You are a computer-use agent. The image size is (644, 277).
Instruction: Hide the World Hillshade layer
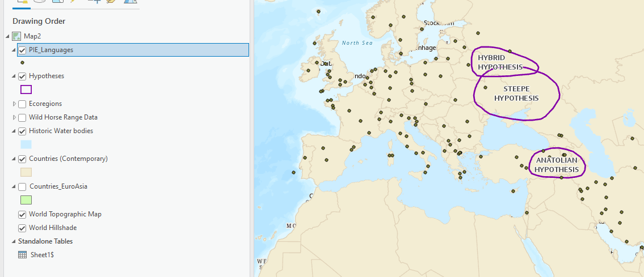pyautogui.click(x=23, y=228)
